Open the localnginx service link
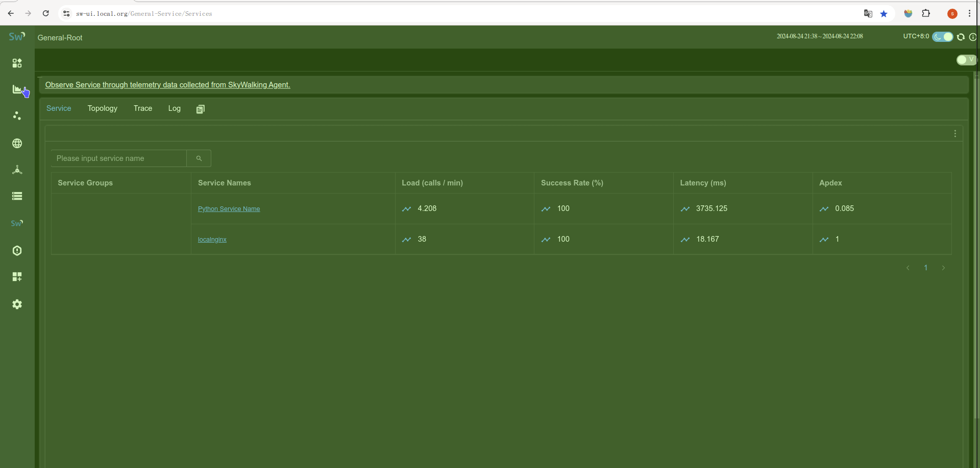This screenshot has width=980, height=468. pyautogui.click(x=212, y=240)
